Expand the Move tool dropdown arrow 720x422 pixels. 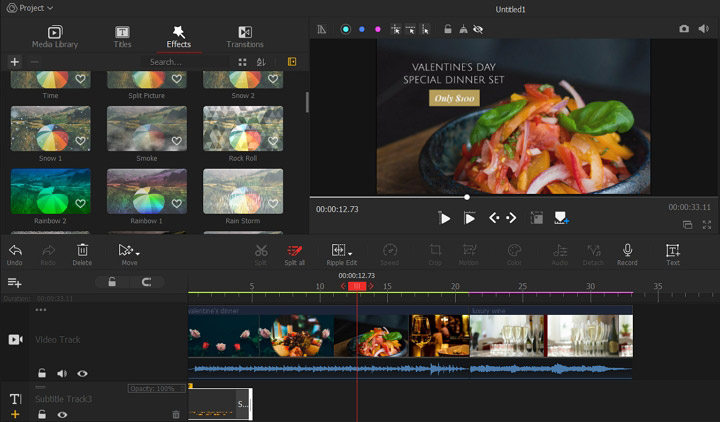pos(138,252)
